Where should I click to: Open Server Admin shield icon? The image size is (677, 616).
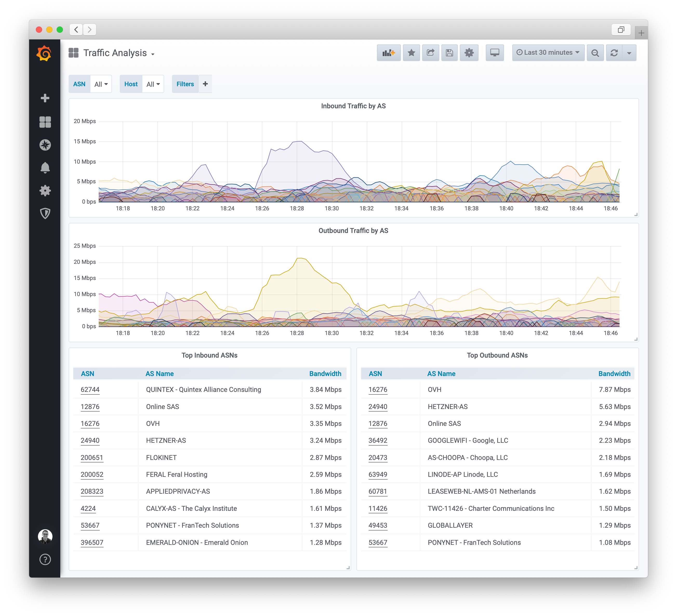point(45,213)
